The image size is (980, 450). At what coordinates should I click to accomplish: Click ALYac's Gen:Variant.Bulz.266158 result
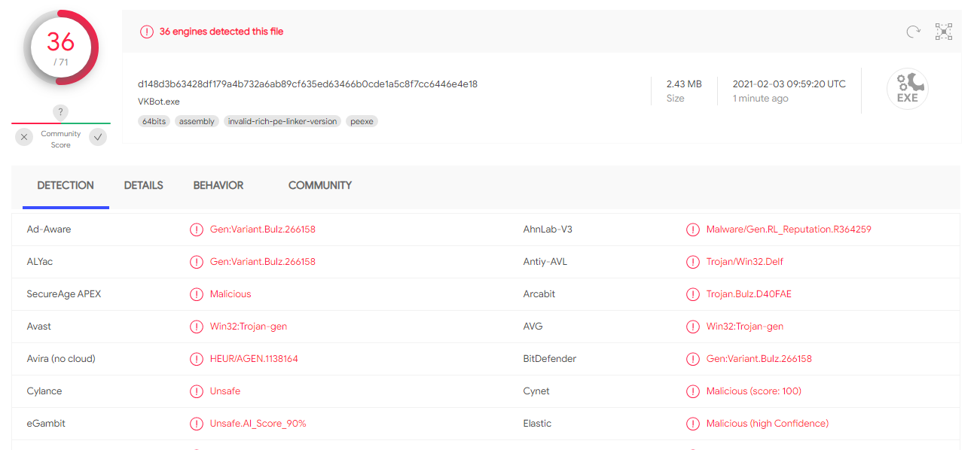coord(263,262)
